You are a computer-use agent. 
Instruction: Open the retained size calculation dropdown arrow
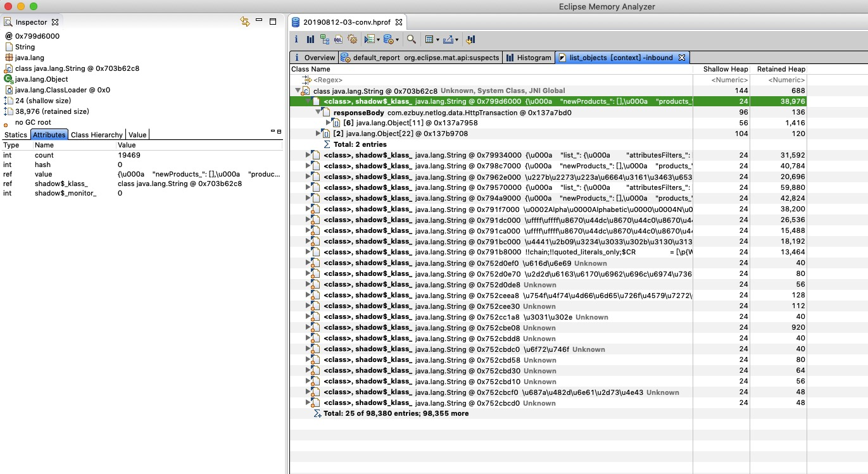(x=437, y=40)
